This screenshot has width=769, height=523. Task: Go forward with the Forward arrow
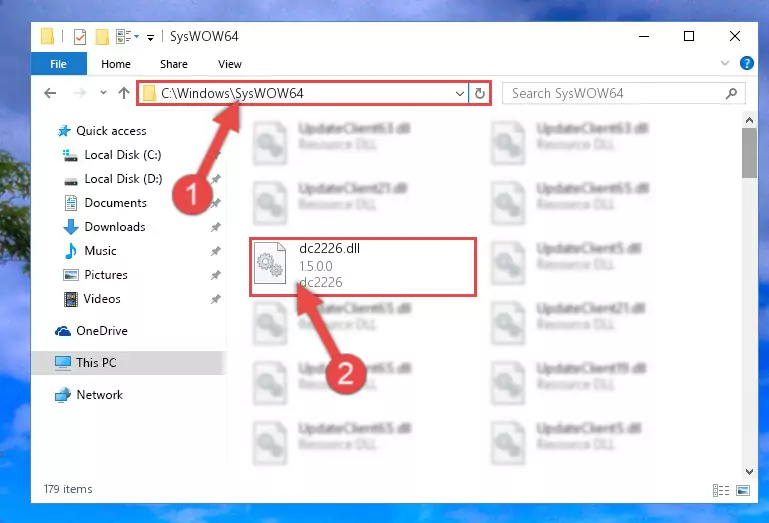click(79, 93)
